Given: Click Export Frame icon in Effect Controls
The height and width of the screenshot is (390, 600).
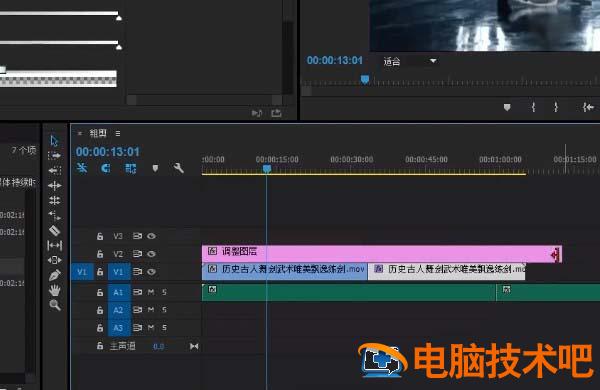Looking at the screenshot, I should pos(276,113).
